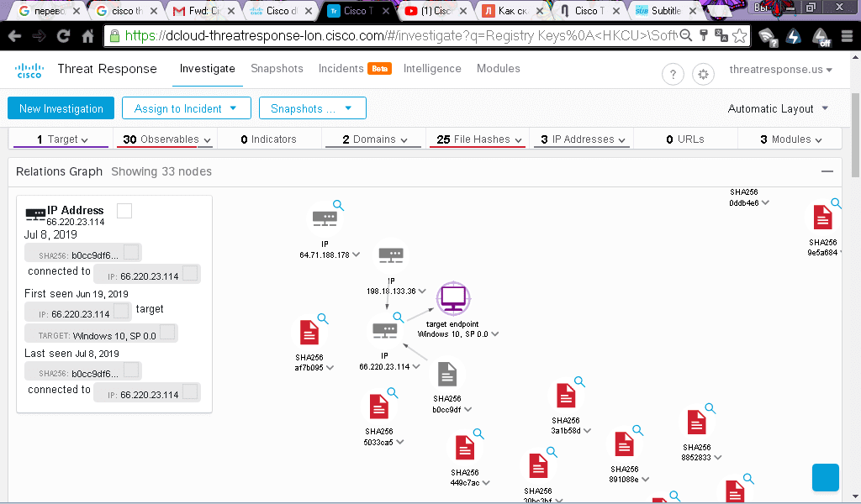Click the SHA256 9e5a684 file icon

pyautogui.click(x=822, y=218)
